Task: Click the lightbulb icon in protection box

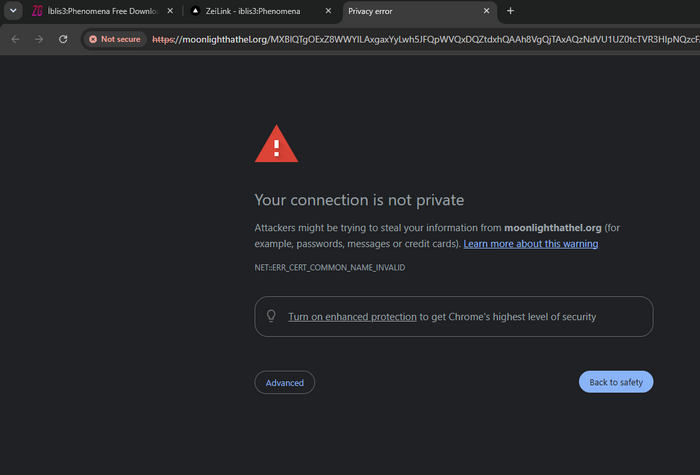Action: click(x=271, y=316)
